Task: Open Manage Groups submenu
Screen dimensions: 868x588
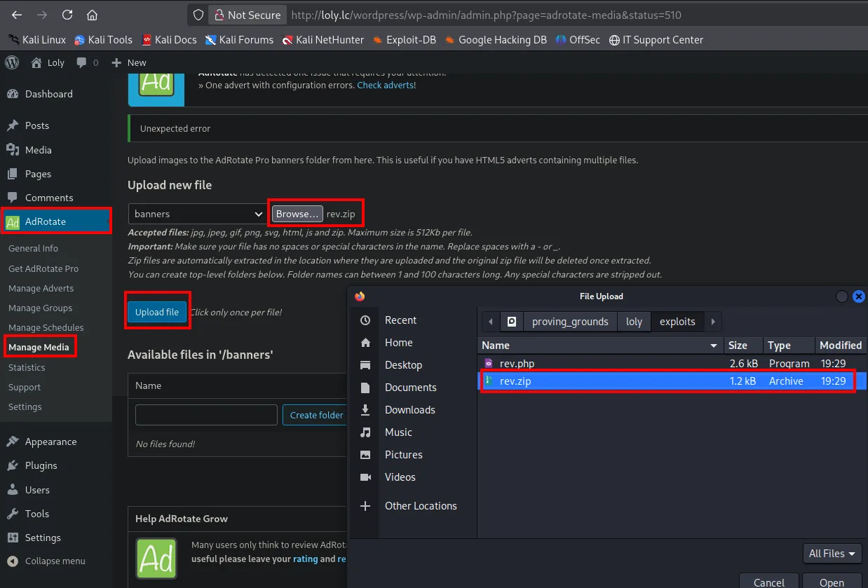Action: pos(40,308)
